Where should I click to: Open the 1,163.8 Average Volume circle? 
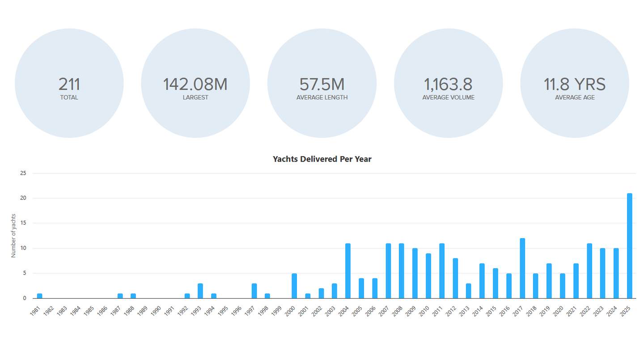(448, 84)
